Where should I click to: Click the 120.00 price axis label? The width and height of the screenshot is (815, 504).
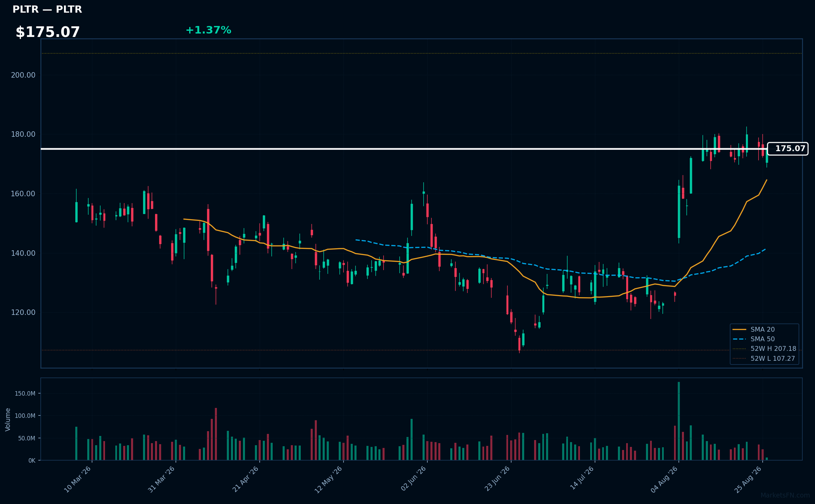[23, 313]
